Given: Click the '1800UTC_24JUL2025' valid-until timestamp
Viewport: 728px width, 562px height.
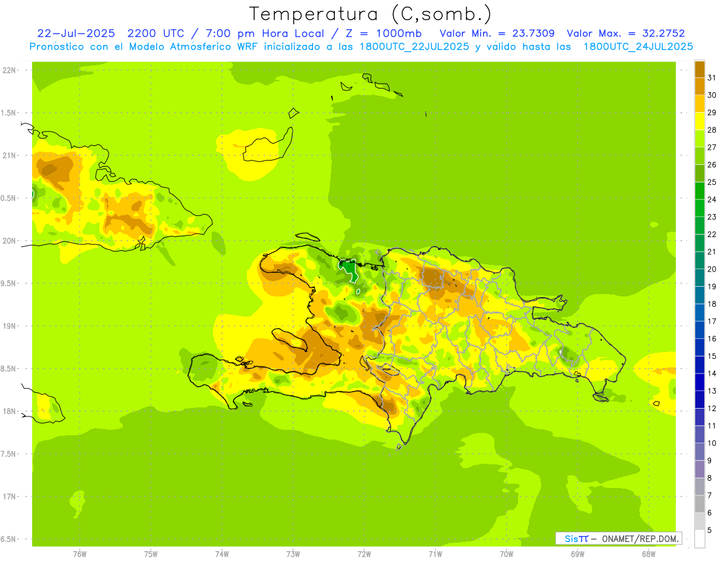Looking at the screenshot, I should 638,47.
